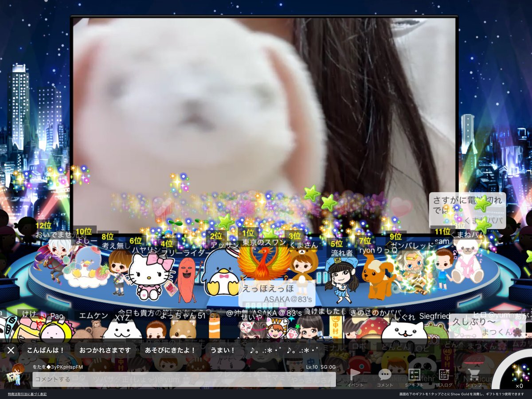This screenshot has height=399, width=532.
Task: Open the コメント speech bubble icon
Action: pyautogui.click(x=385, y=378)
